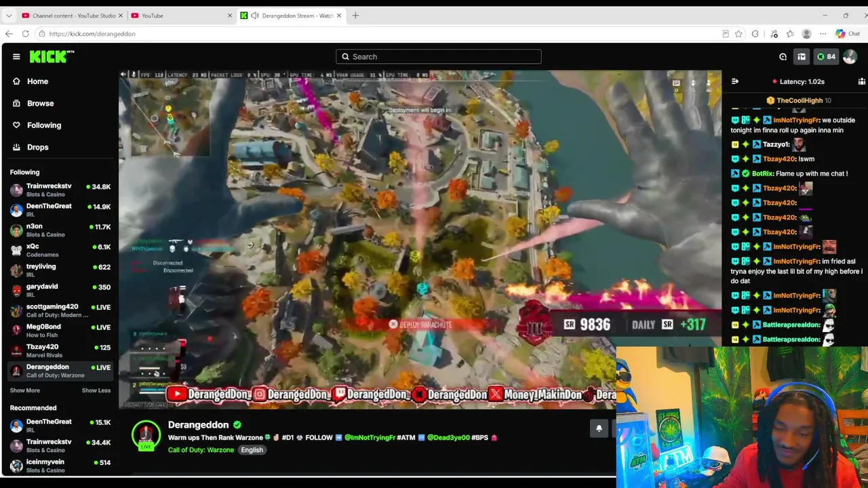The width and height of the screenshot is (868, 488).
Task: Favorite this page with star icon
Action: pyautogui.click(x=738, y=34)
